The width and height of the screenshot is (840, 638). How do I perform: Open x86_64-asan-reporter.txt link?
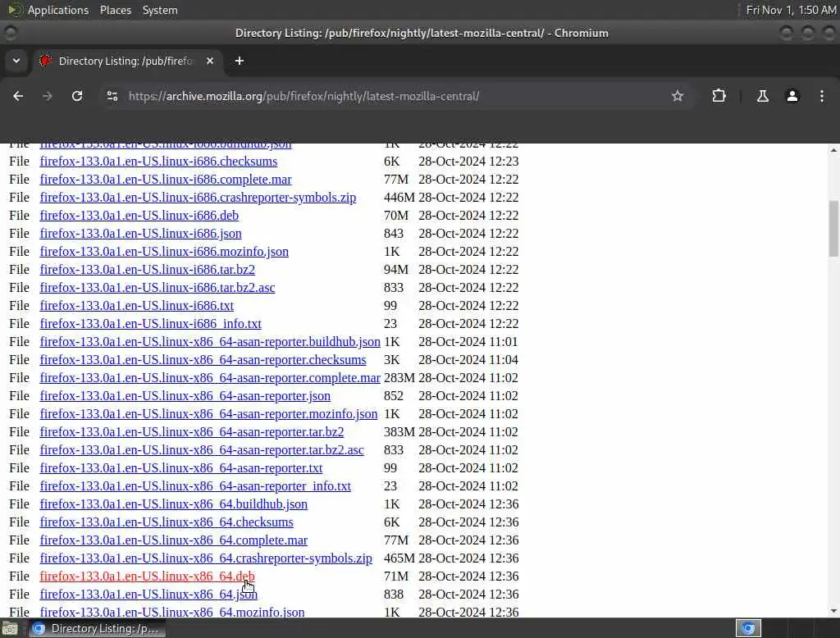pos(181,467)
